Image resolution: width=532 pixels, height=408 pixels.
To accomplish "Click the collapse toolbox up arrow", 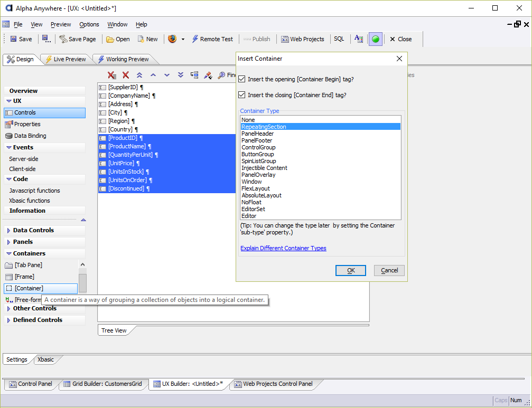I will 83,220.
